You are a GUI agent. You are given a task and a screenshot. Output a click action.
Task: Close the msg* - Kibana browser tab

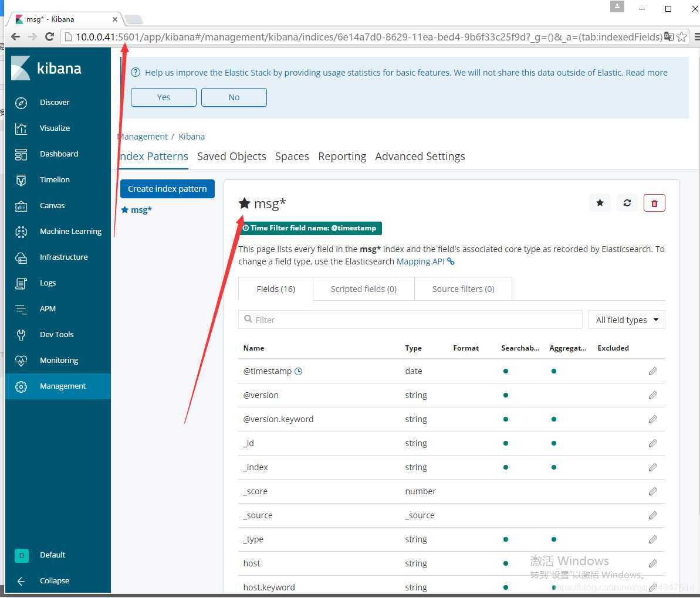(115, 19)
